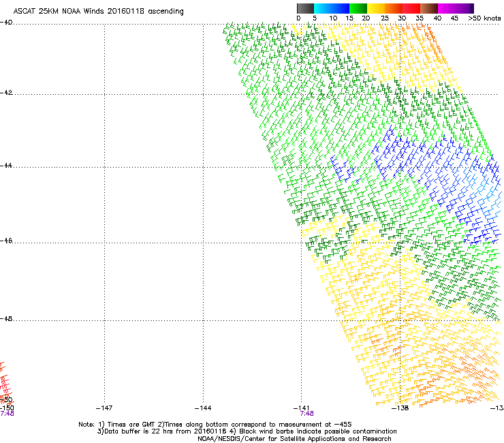Click the '-48' latitude axis label
This screenshot has height=443, width=504.
click(6, 318)
